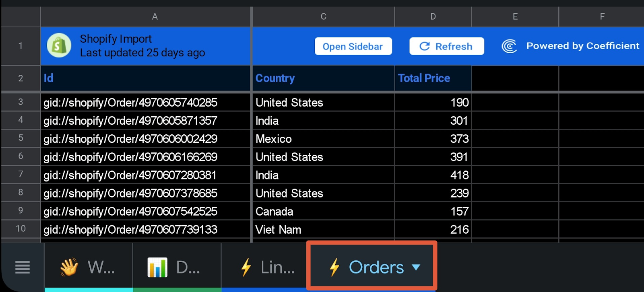Select total price cell 373

click(x=433, y=138)
